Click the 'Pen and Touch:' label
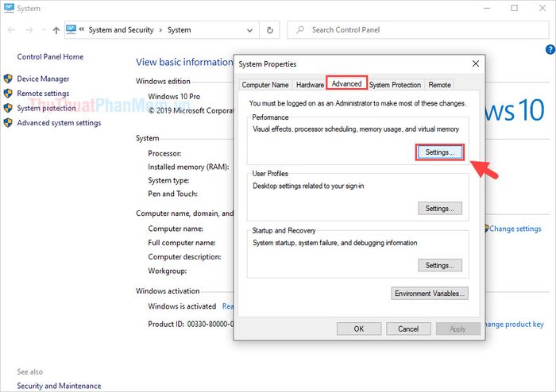The height and width of the screenshot is (392, 556). point(172,194)
